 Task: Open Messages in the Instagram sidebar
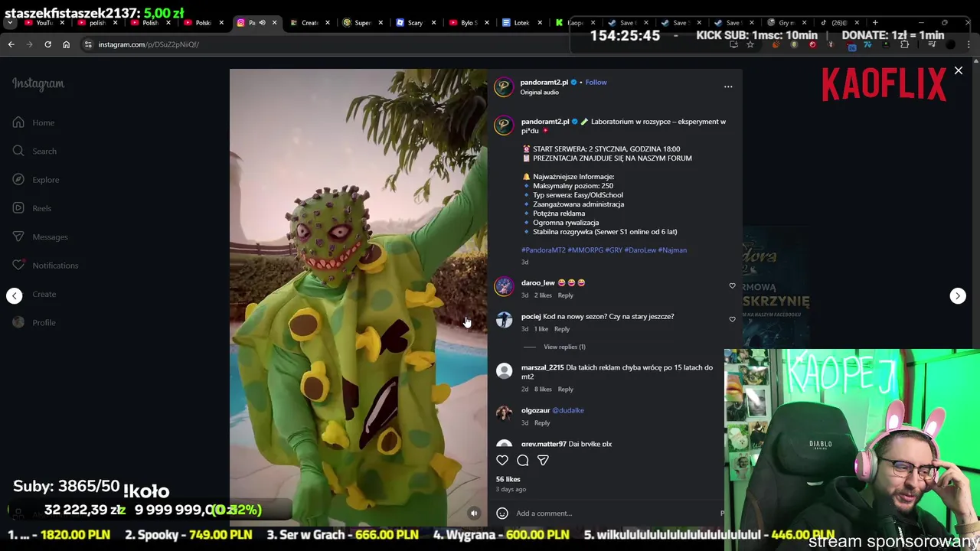pyautogui.click(x=41, y=236)
